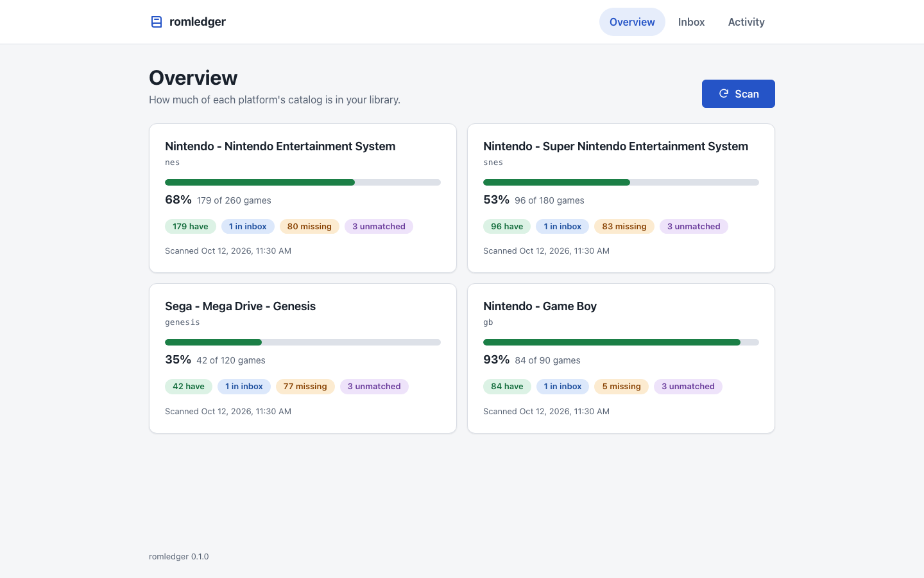This screenshot has width=924, height=578.
Task: Open the Overview tab
Action: click(x=632, y=22)
